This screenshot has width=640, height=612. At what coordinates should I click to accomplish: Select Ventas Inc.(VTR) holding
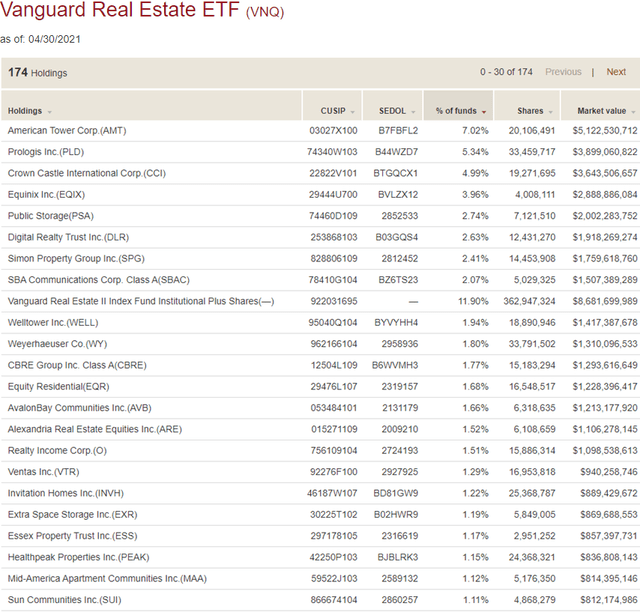coord(43,472)
